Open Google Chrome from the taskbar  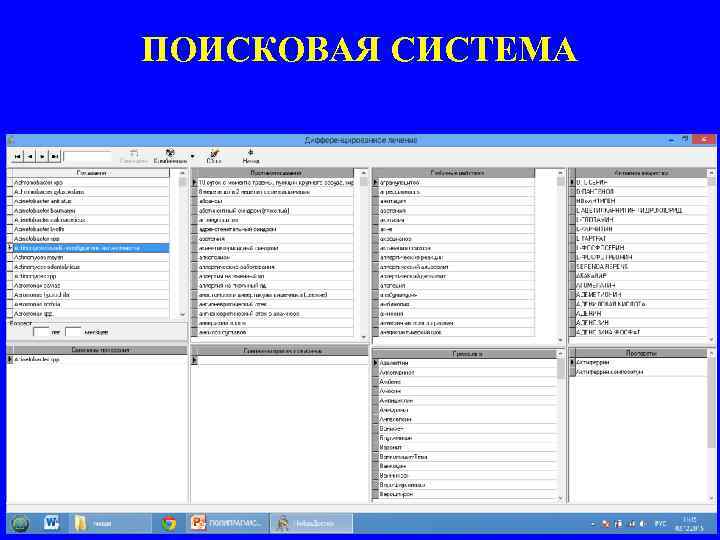169,523
